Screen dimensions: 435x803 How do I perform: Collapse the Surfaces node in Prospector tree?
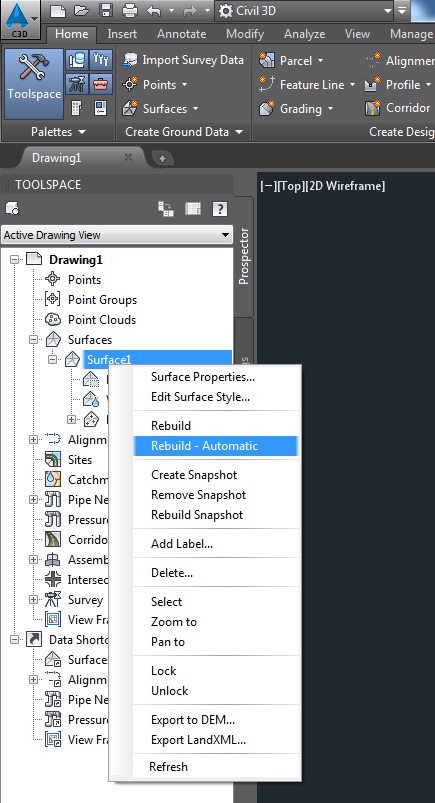click(33, 340)
